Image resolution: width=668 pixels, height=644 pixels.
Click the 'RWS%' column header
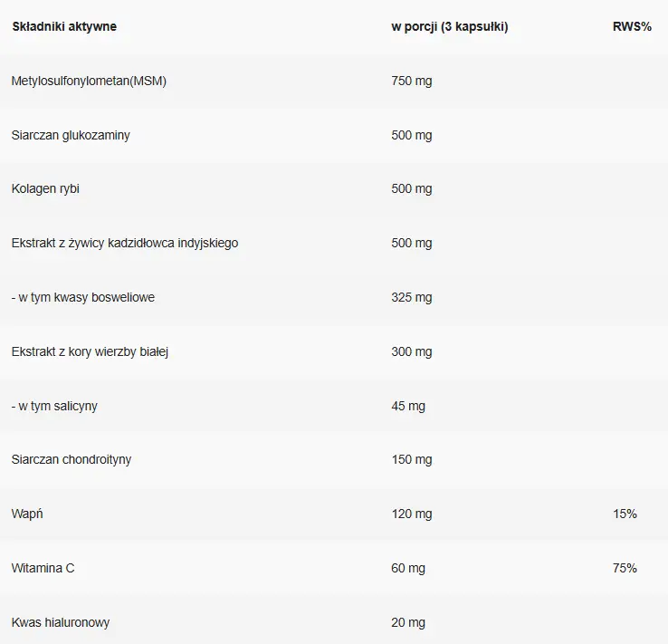point(632,26)
